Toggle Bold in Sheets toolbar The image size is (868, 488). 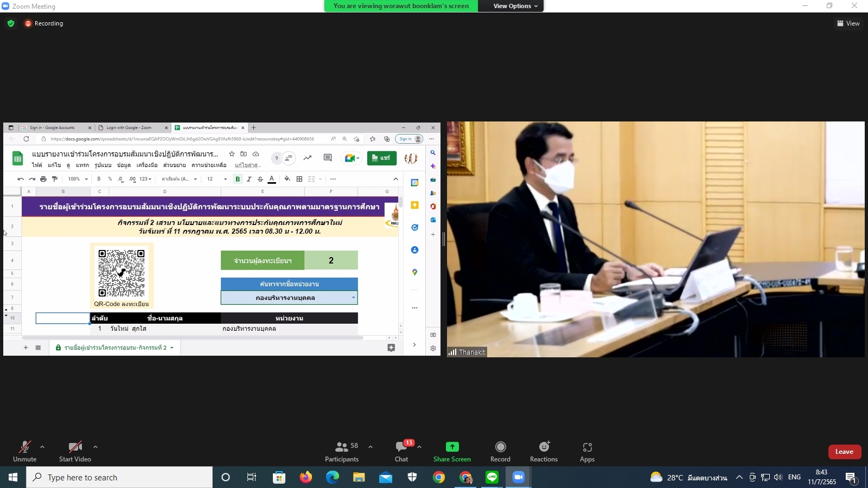(x=238, y=179)
